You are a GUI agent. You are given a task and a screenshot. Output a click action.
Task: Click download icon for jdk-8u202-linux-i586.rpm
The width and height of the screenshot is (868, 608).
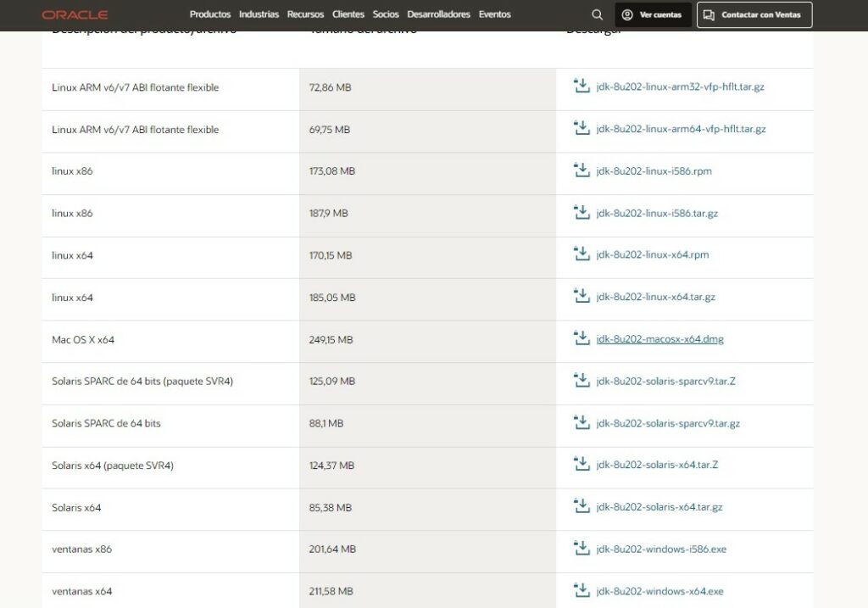581,170
